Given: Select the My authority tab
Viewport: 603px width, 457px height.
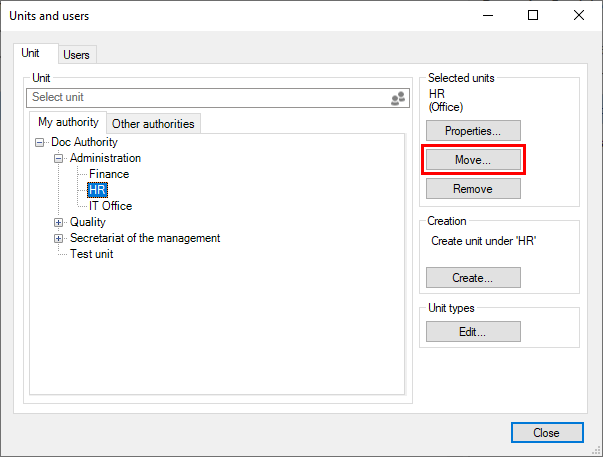Looking at the screenshot, I should pyautogui.click(x=67, y=123).
